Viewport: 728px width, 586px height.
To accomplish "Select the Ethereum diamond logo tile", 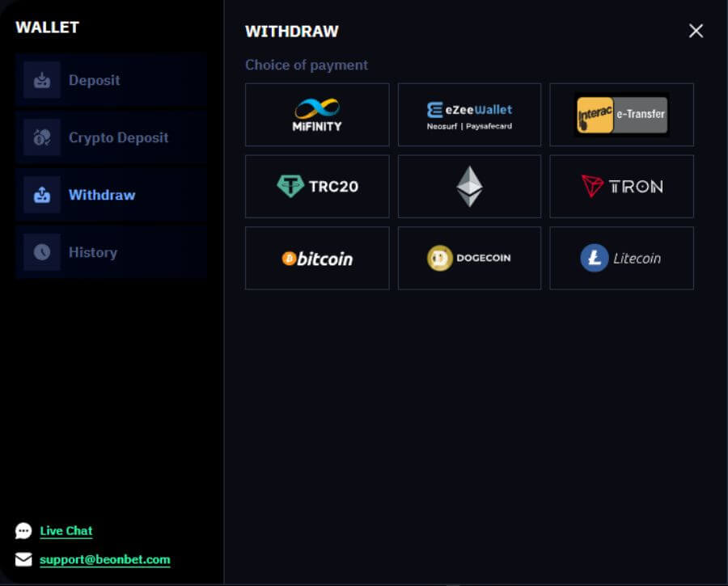I will 469,187.
